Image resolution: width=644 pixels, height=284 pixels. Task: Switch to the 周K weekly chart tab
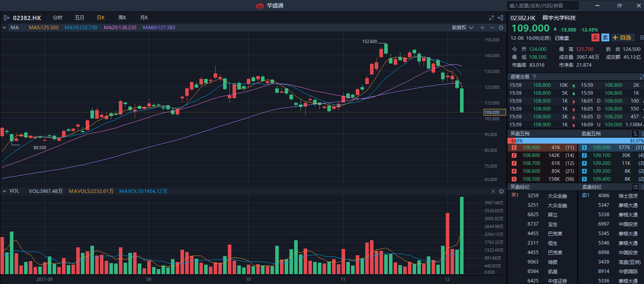(x=122, y=18)
